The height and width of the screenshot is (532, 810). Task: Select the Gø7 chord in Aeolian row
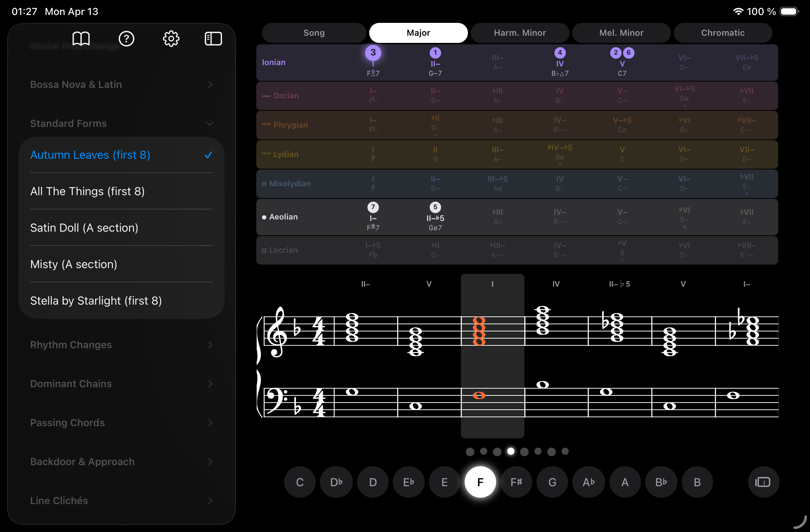435,221
